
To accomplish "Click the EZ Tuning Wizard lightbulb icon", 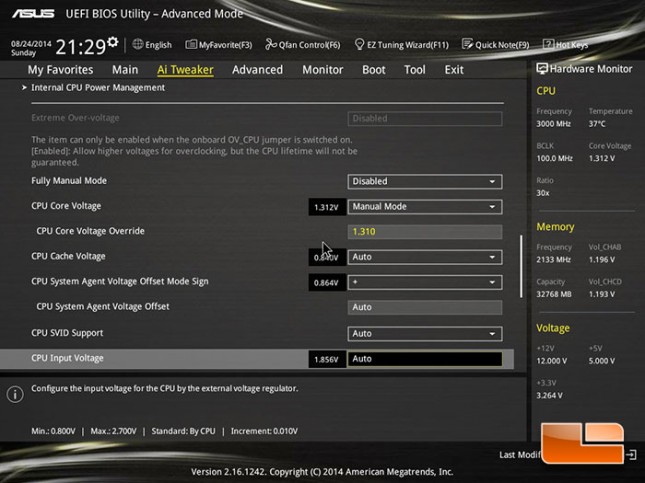I will click(x=359, y=44).
